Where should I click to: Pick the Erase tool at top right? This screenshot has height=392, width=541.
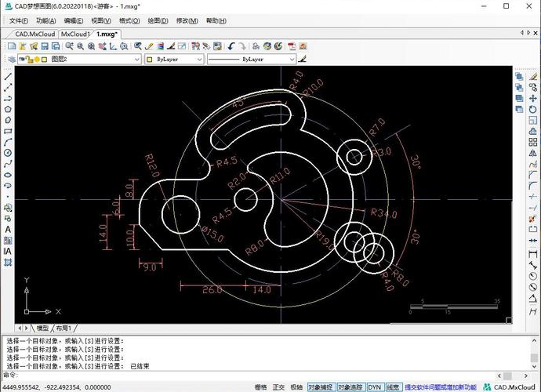click(532, 77)
